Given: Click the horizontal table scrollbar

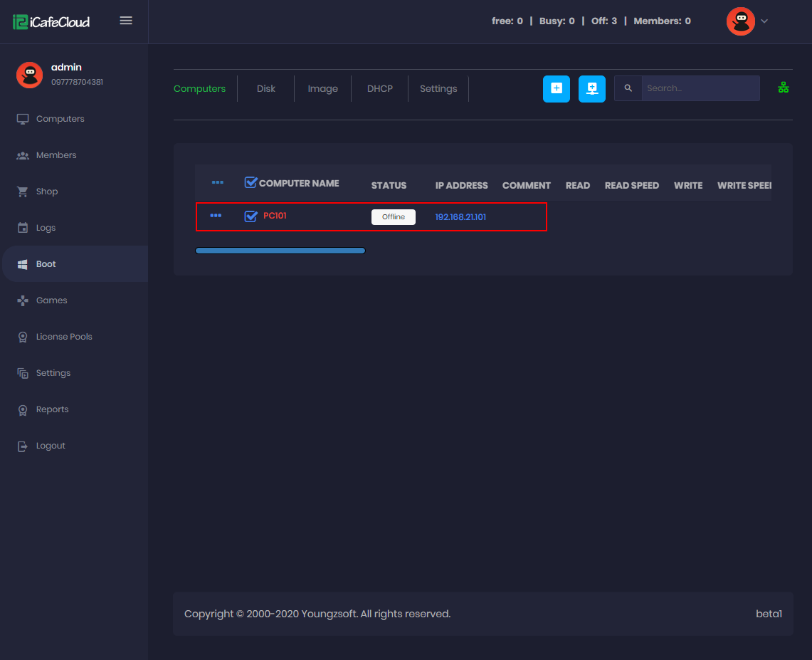Looking at the screenshot, I should (x=280, y=251).
